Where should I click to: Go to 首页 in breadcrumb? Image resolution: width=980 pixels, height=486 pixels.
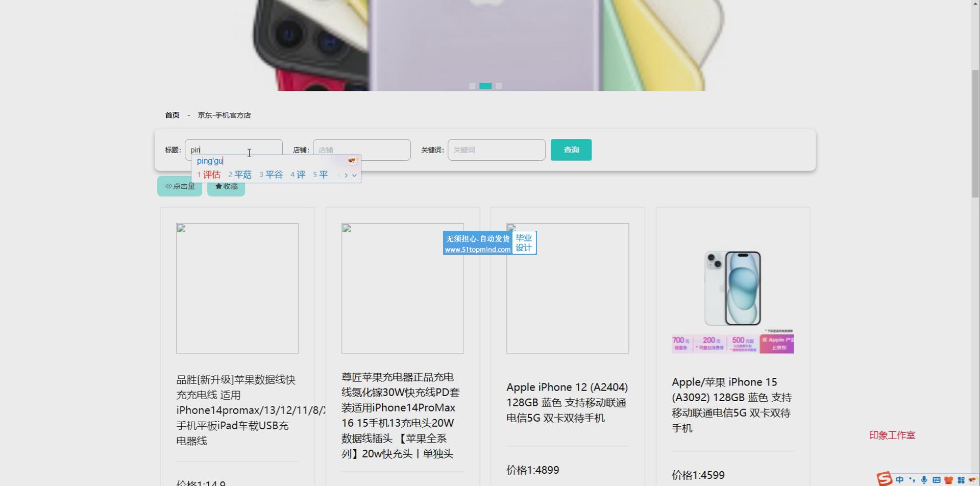(172, 115)
